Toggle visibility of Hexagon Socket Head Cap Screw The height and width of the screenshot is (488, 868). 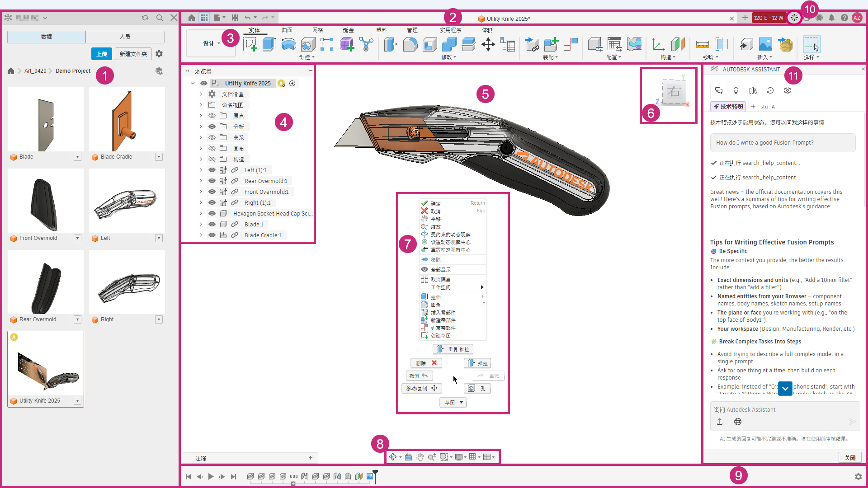click(x=212, y=213)
